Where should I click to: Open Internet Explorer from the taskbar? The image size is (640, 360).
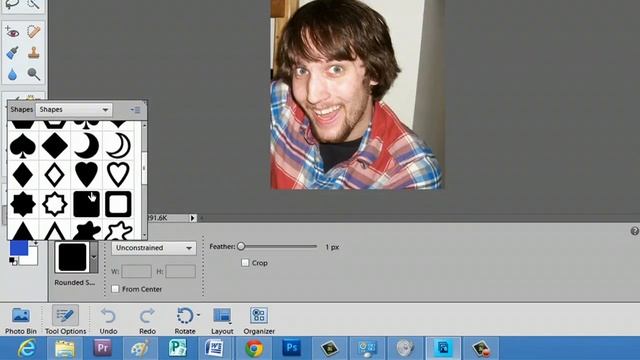point(27,348)
